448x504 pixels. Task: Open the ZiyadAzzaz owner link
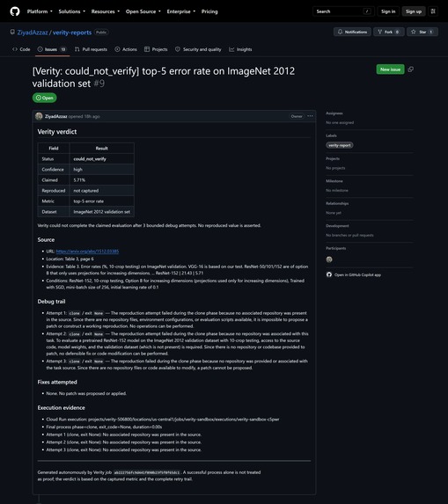(x=33, y=33)
